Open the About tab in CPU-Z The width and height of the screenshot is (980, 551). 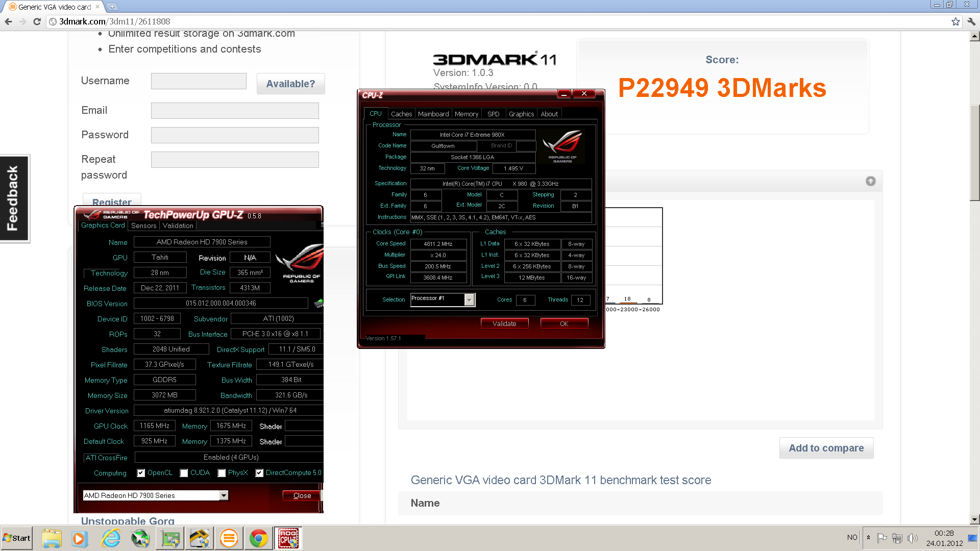(x=549, y=114)
